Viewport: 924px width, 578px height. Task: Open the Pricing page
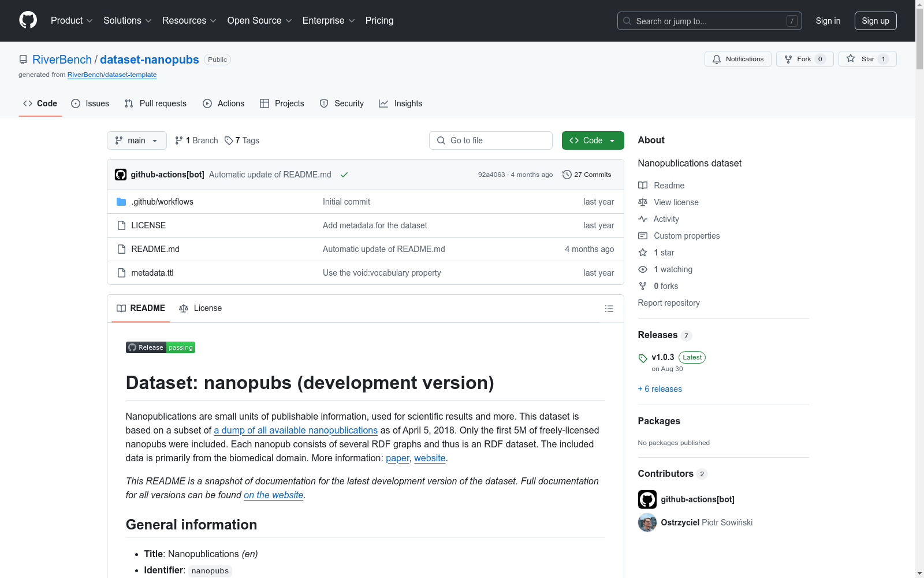tap(379, 21)
